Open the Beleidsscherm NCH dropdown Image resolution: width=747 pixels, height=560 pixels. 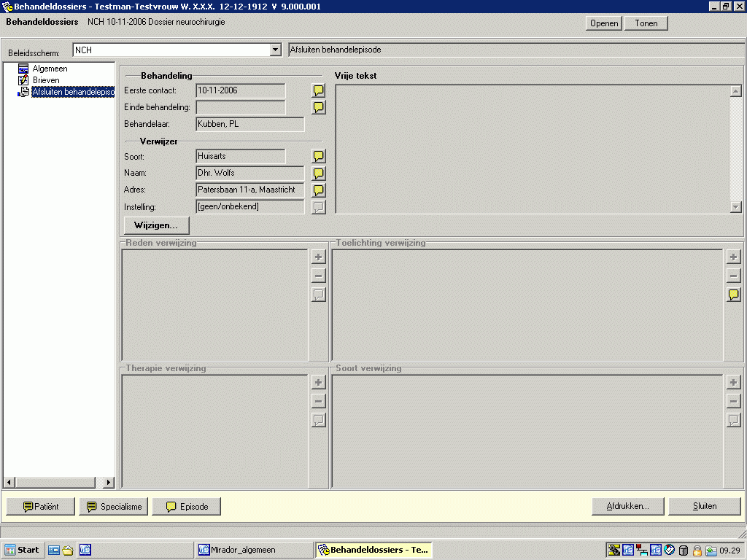275,50
